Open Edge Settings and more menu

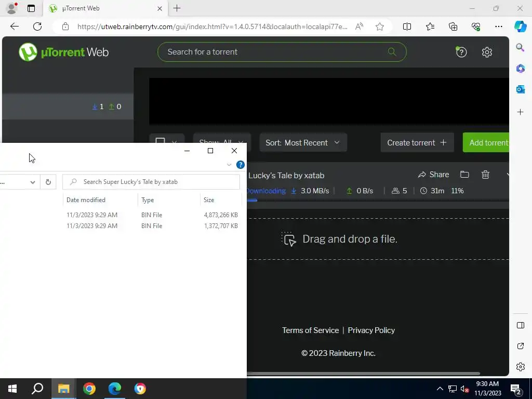(498, 26)
